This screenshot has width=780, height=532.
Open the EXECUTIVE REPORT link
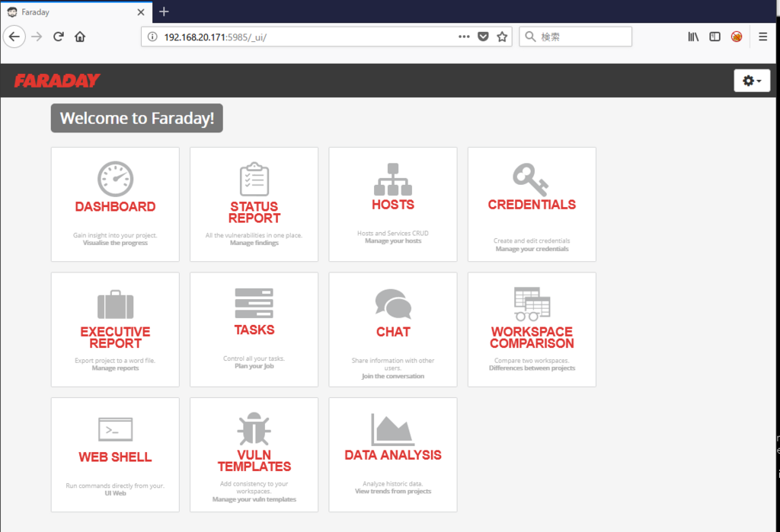coord(116,338)
